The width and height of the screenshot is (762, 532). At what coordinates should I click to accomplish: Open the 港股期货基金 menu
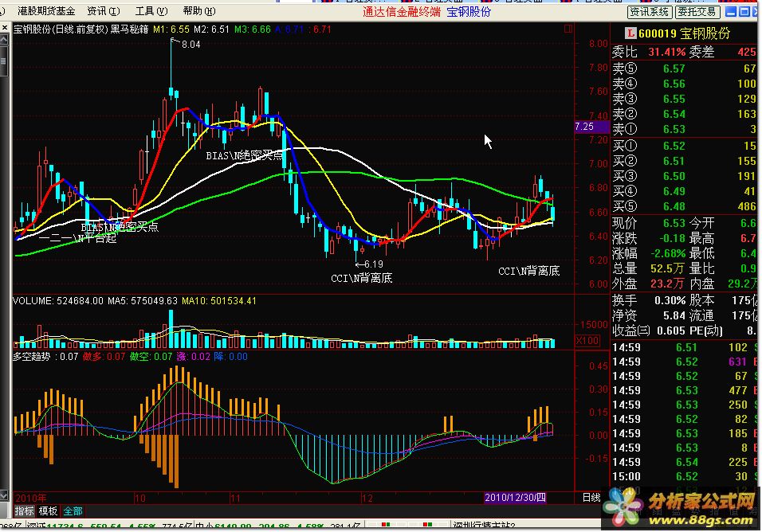46,10
